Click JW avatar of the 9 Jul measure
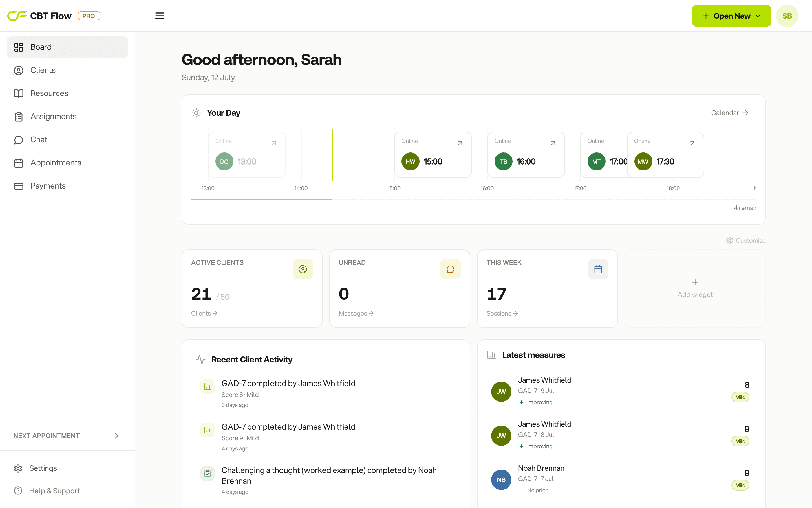Screen dimensions: 812x508 [501, 392]
